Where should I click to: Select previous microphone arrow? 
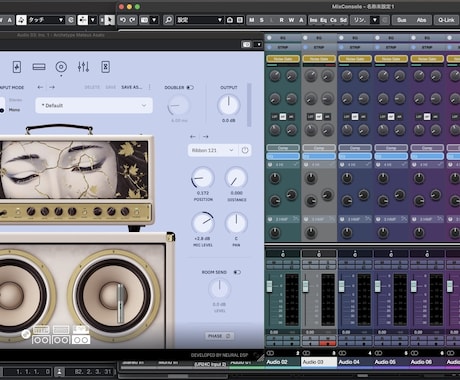193,137
